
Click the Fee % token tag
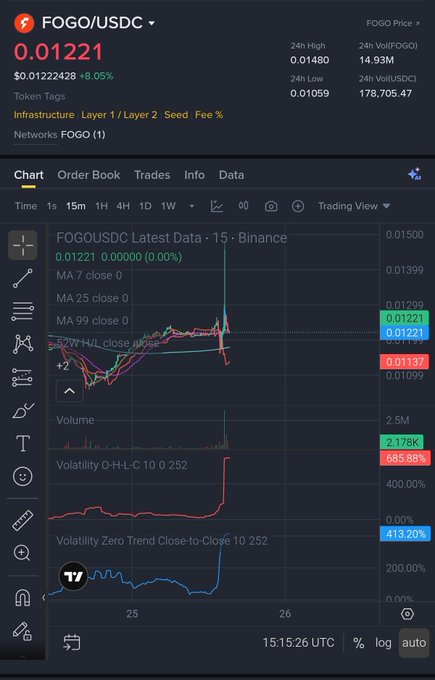[x=209, y=115]
